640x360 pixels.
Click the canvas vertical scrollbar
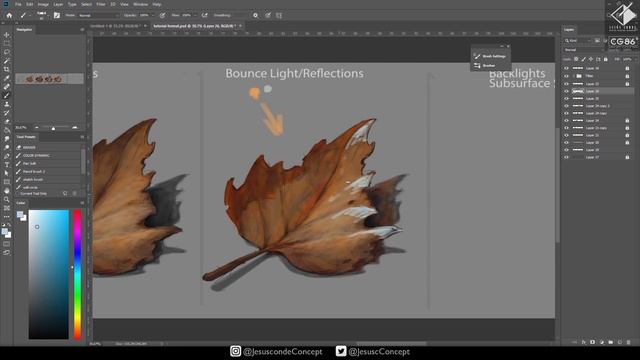click(557, 186)
